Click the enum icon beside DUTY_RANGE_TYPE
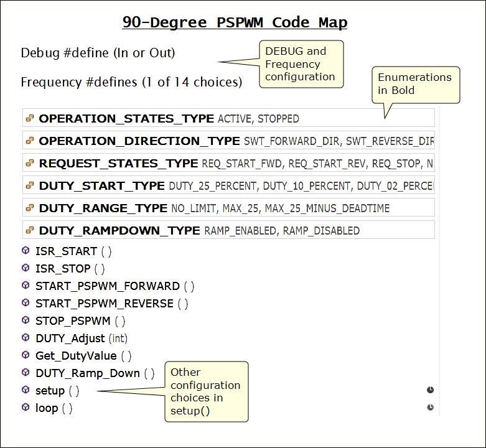Screen dimensions: 486x448 [x=29, y=208]
